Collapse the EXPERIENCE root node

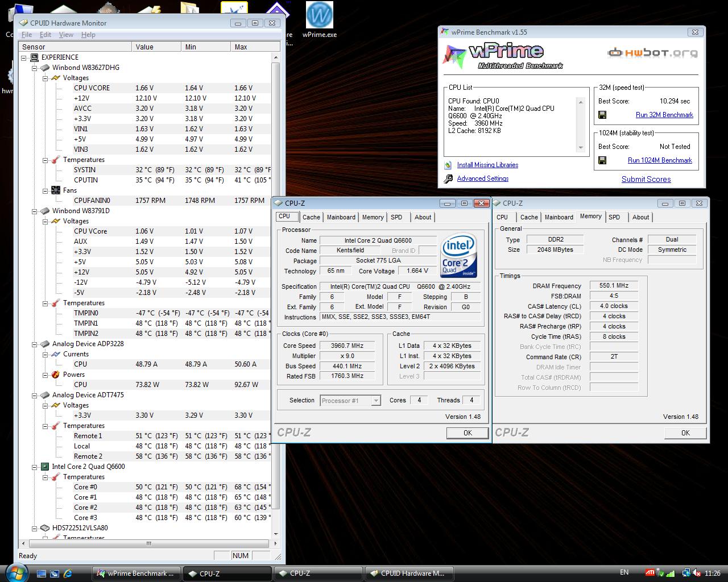click(24, 57)
